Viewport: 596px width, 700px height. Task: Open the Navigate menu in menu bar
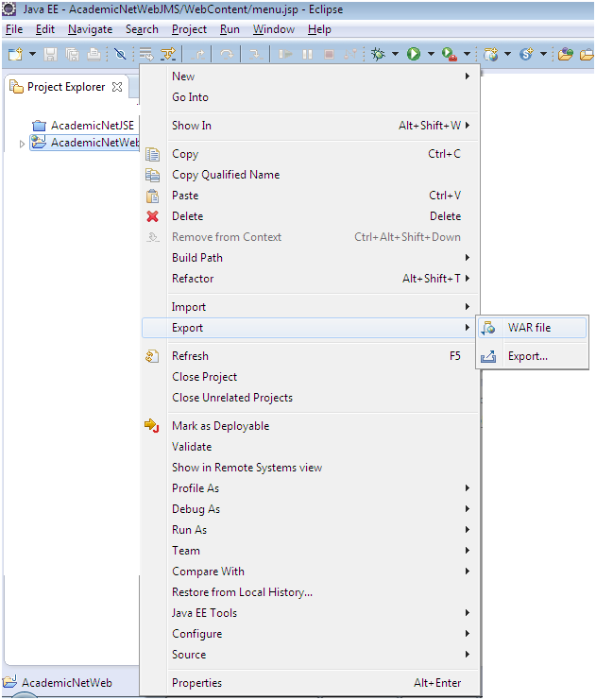(x=90, y=29)
